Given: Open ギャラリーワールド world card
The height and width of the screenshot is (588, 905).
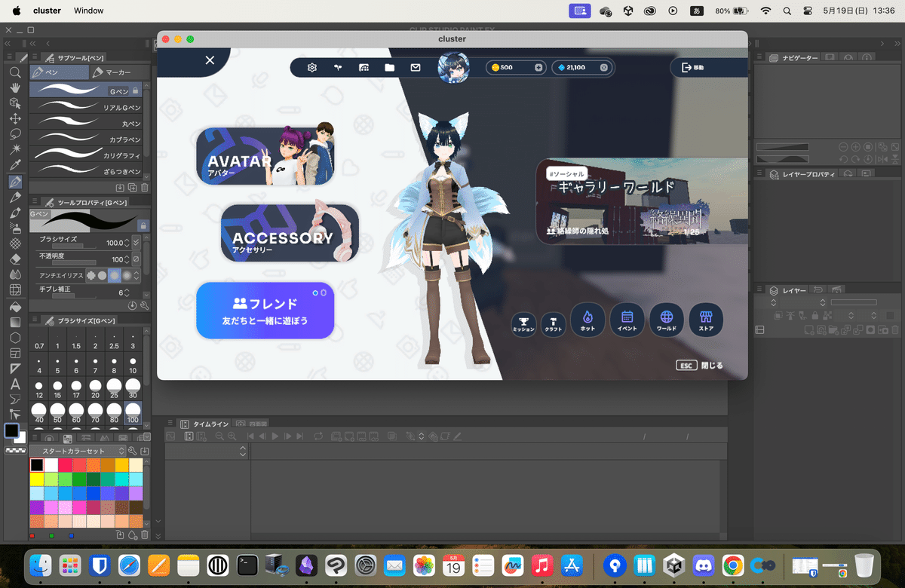Looking at the screenshot, I should [x=641, y=201].
